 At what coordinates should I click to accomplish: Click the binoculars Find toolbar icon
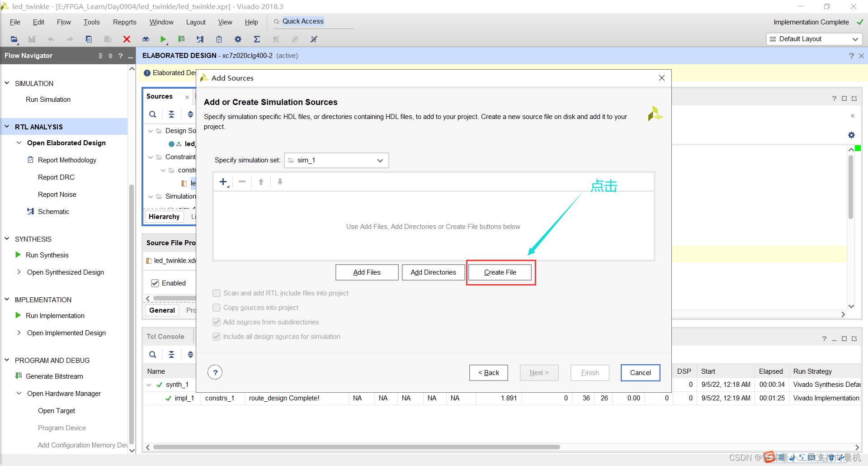(146, 39)
